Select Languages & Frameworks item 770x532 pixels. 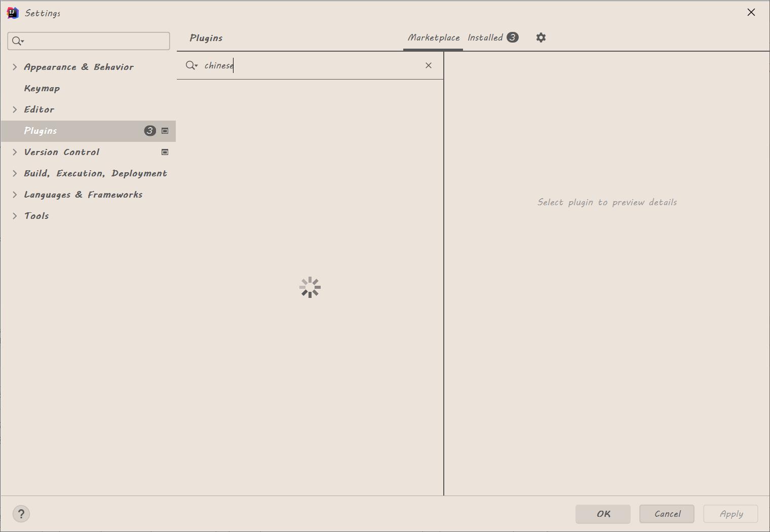point(84,195)
